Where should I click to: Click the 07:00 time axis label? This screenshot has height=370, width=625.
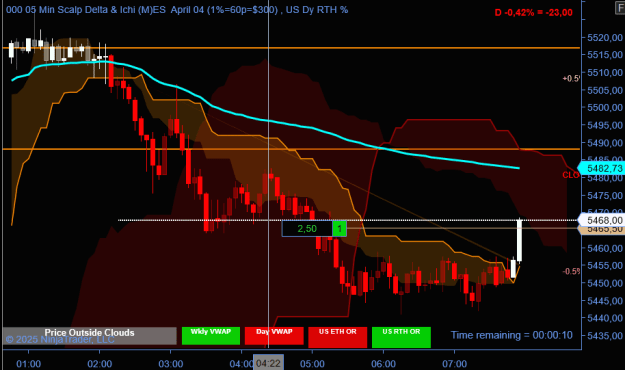point(454,364)
